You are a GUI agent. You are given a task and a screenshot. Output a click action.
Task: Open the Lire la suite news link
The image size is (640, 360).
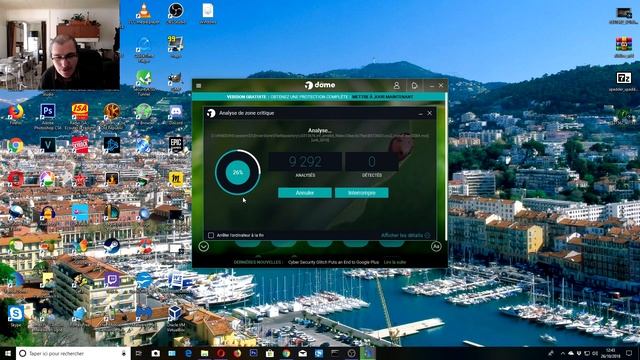pos(395,262)
